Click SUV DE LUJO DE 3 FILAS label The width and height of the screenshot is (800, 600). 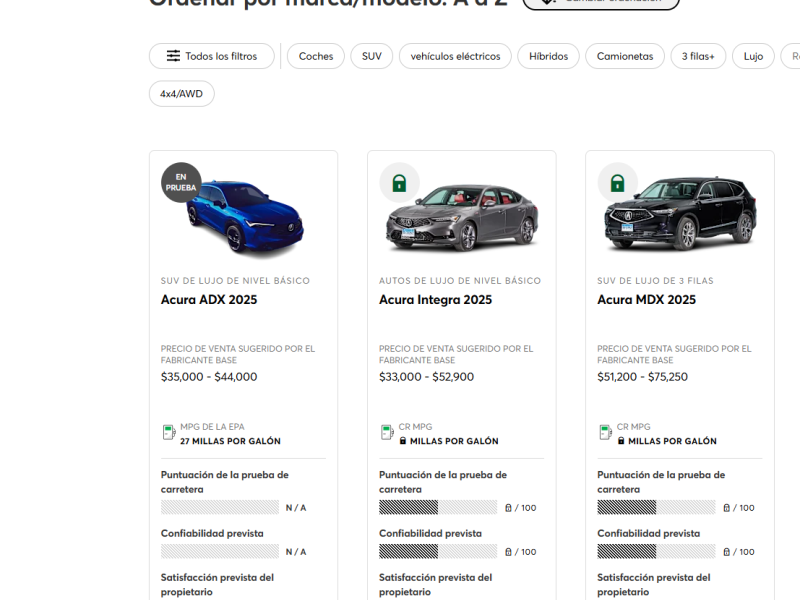[655, 281]
